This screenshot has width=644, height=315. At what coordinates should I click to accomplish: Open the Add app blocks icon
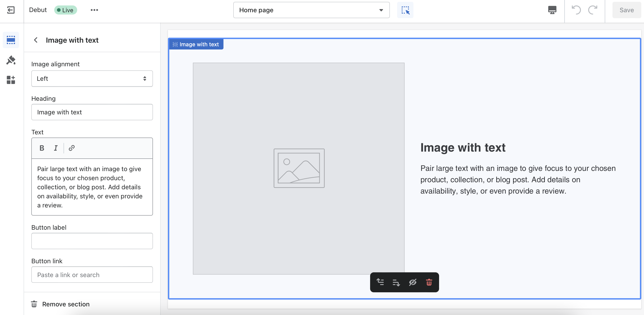(11, 80)
